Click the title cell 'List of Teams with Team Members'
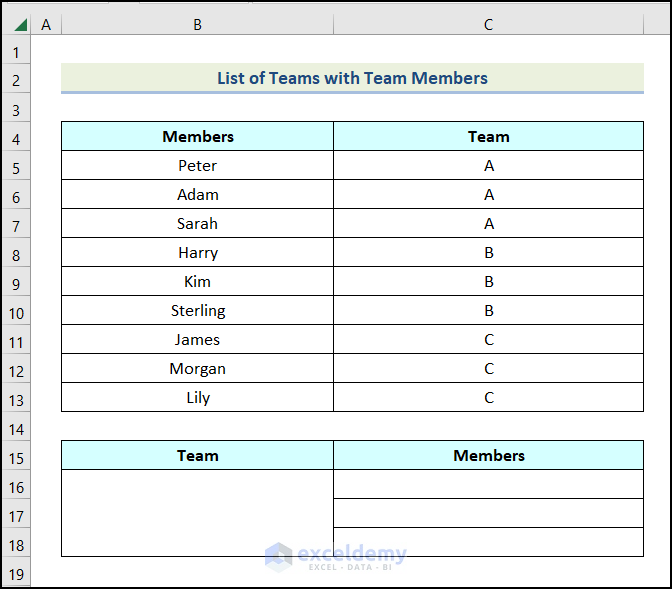The height and width of the screenshot is (589, 672). point(352,78)
